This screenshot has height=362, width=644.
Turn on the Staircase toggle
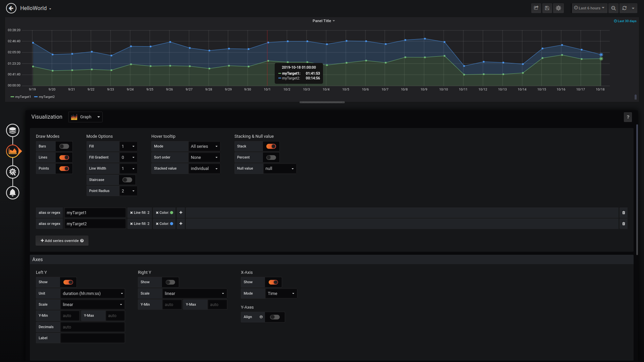click(127, 180)
